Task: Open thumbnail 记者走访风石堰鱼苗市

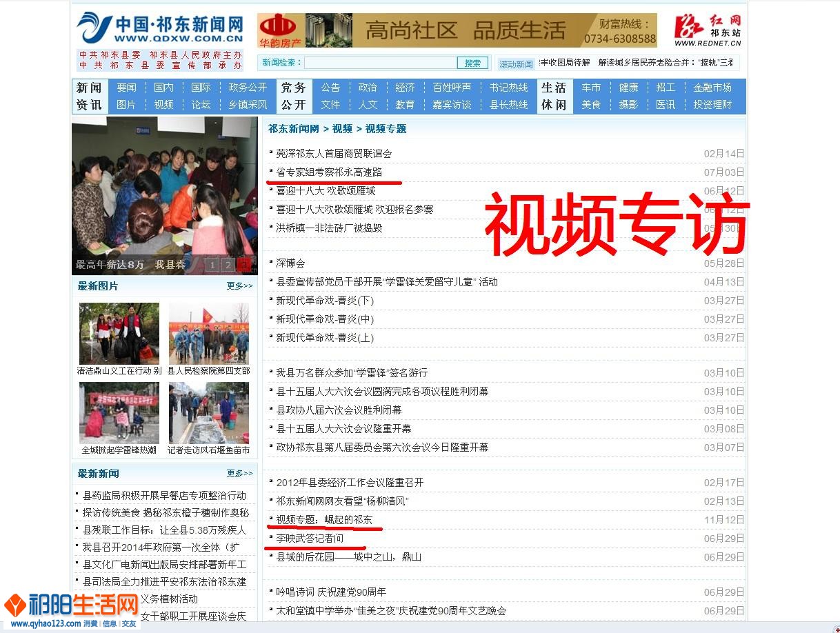Action: 209,413
